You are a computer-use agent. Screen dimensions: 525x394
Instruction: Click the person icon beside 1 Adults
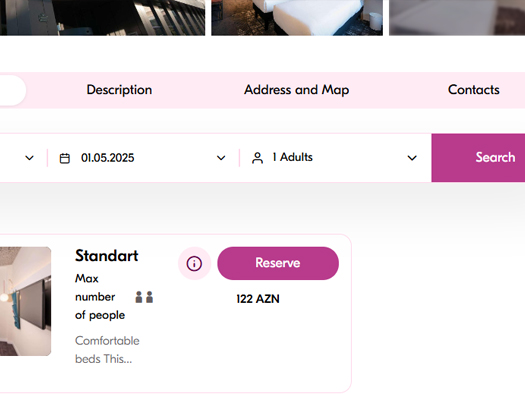257,158
